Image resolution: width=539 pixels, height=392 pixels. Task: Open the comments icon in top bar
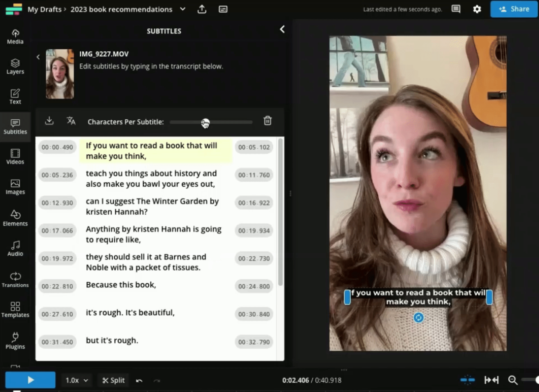tap(456, 9)
